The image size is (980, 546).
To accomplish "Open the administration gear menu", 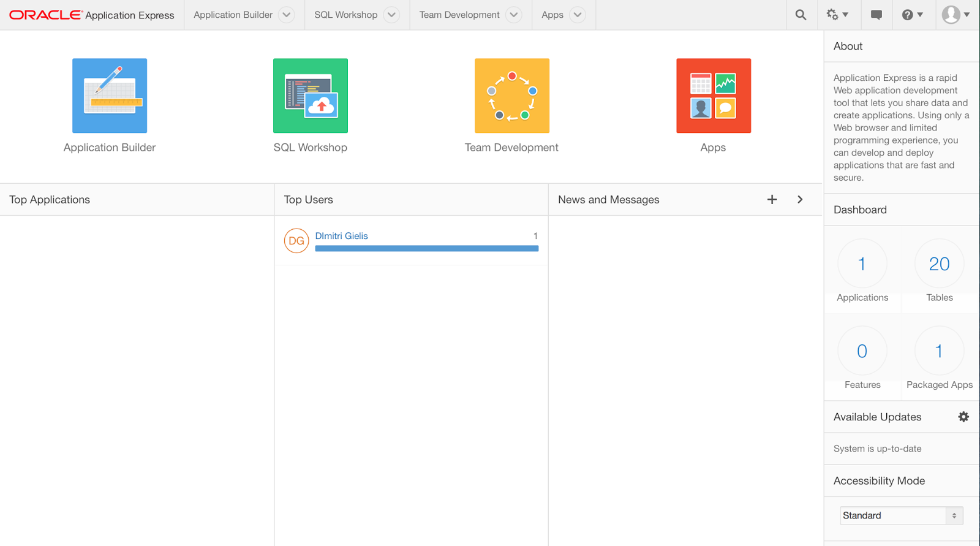I will 837,15.
